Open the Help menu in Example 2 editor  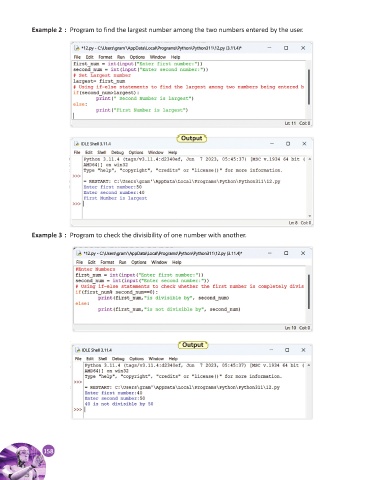point(175,57)
